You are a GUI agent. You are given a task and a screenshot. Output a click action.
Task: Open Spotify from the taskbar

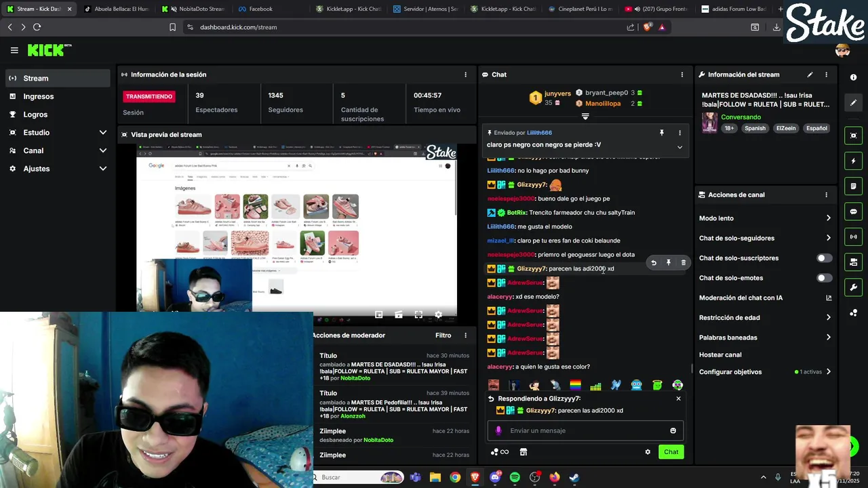click(x=515, y=477)
